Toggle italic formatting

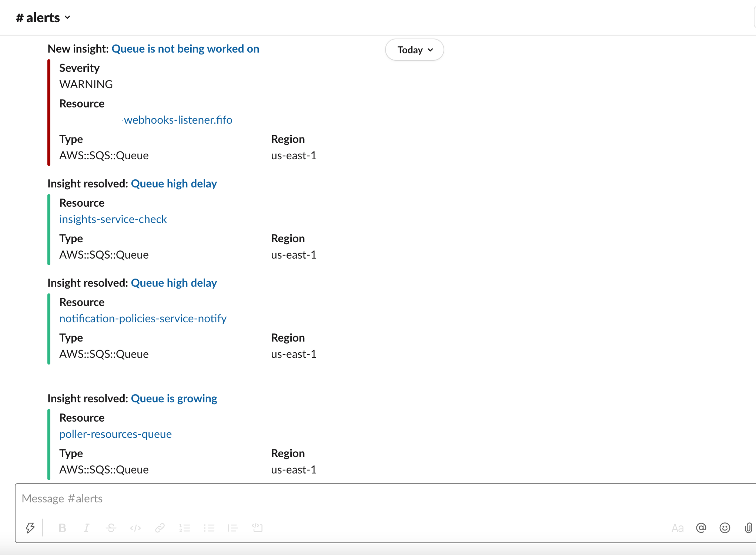click(86, 528)
